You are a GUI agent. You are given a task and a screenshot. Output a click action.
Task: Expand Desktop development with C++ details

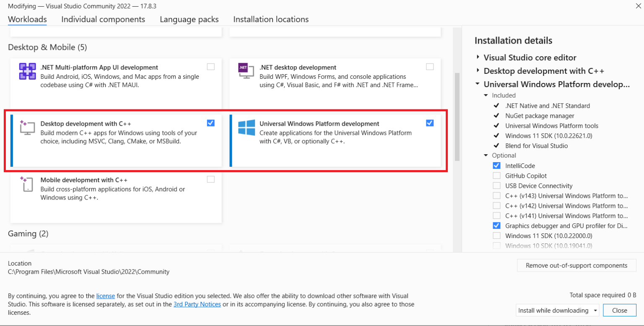coord(478,71)
